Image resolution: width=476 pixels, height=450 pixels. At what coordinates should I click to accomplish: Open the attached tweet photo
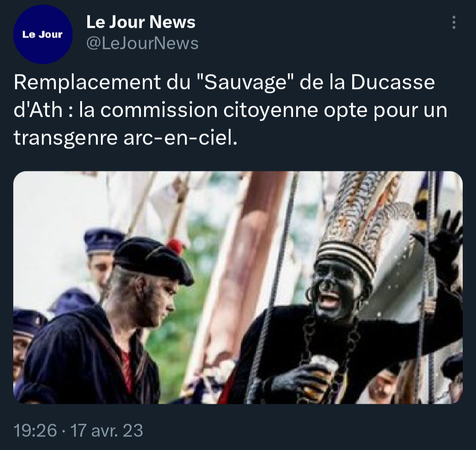point(238,288)
